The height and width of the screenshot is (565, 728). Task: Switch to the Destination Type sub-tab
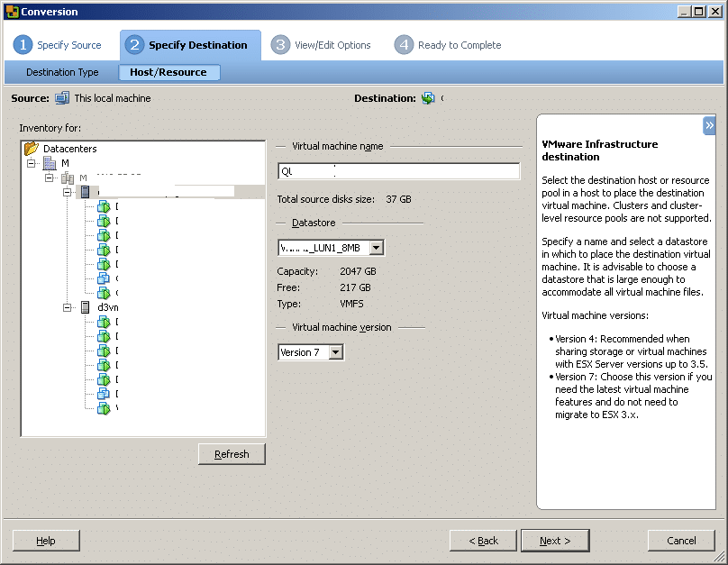62,72
